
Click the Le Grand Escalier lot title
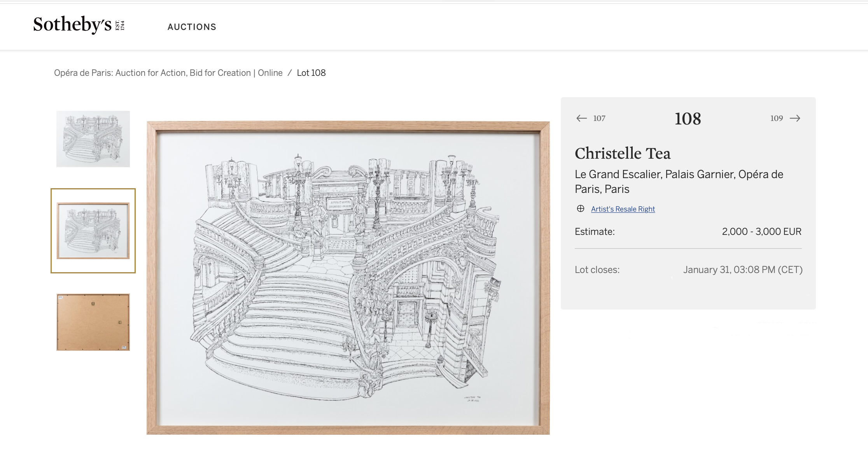(679, 182)
